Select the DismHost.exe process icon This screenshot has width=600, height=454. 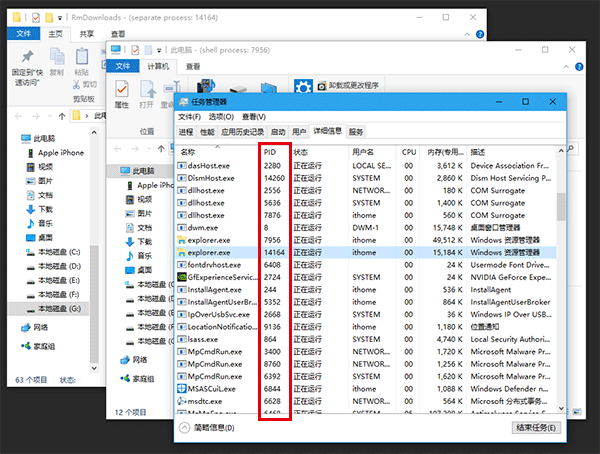coord(181,178)
